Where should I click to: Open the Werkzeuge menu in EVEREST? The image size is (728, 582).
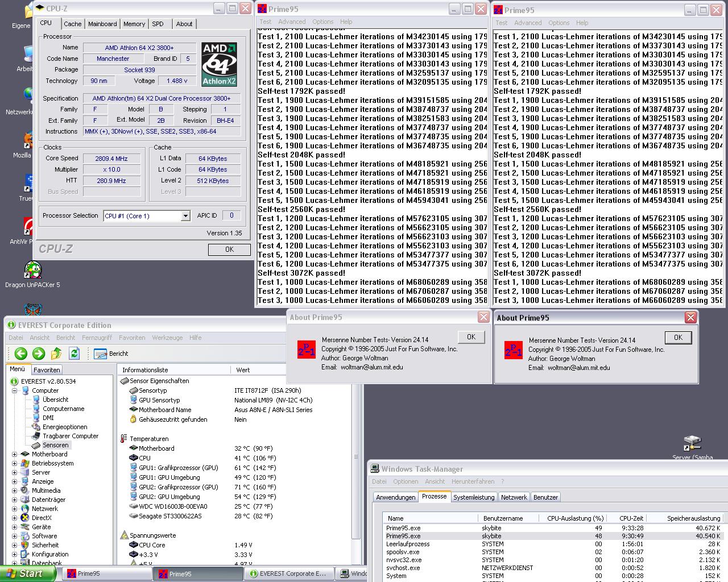(167, 338)
